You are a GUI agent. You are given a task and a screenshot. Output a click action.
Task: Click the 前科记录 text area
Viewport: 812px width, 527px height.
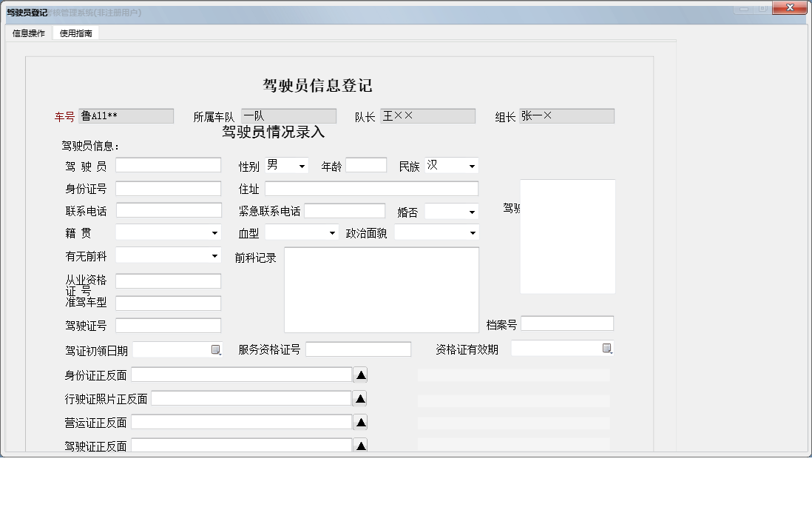381,289
